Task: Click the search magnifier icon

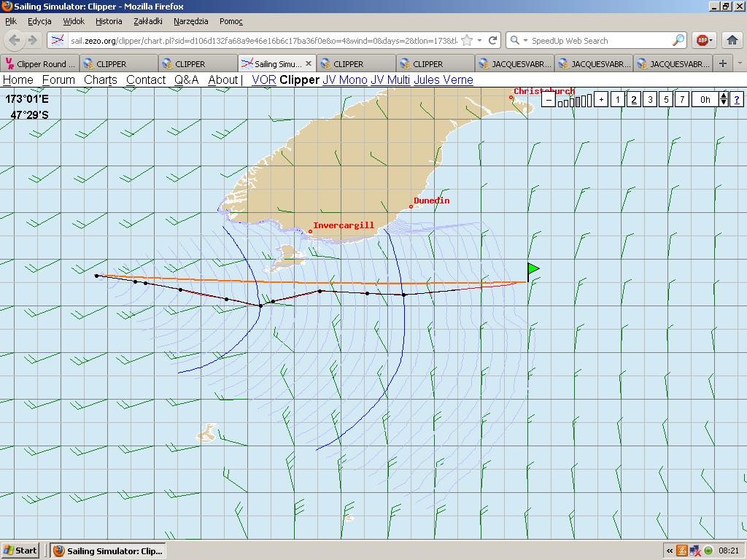Action: pyautogui.click(x=678, y=41)
